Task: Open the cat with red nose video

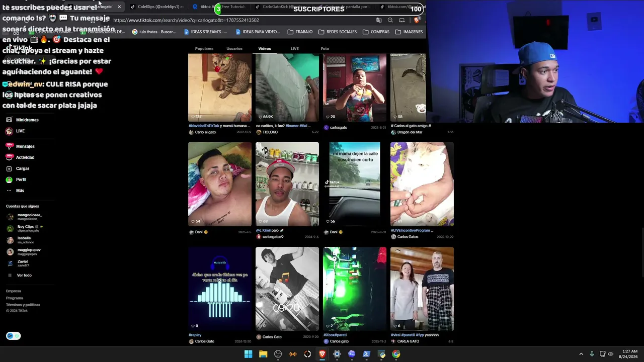Action: point(220,87)
